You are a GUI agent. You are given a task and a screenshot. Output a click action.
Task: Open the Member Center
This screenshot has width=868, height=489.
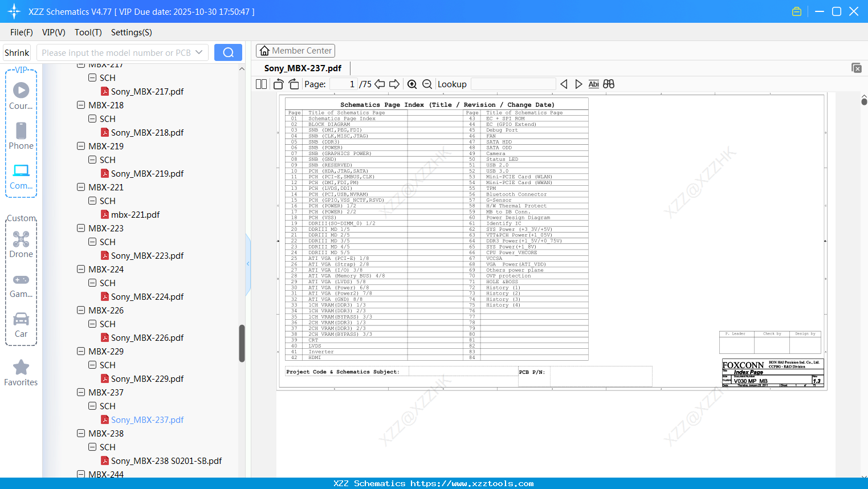pos(295,51)
